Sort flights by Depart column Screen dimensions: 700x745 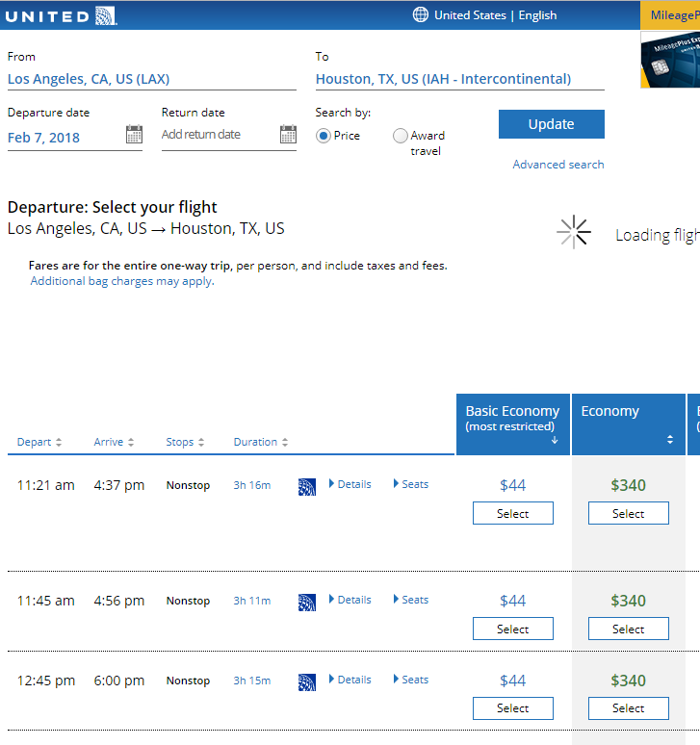pos(39,442)
